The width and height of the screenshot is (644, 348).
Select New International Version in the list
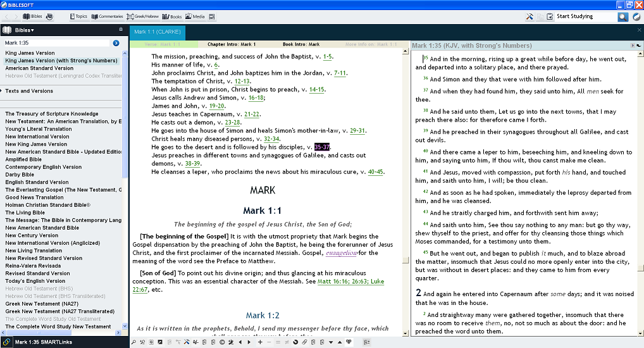click(37, 137)
